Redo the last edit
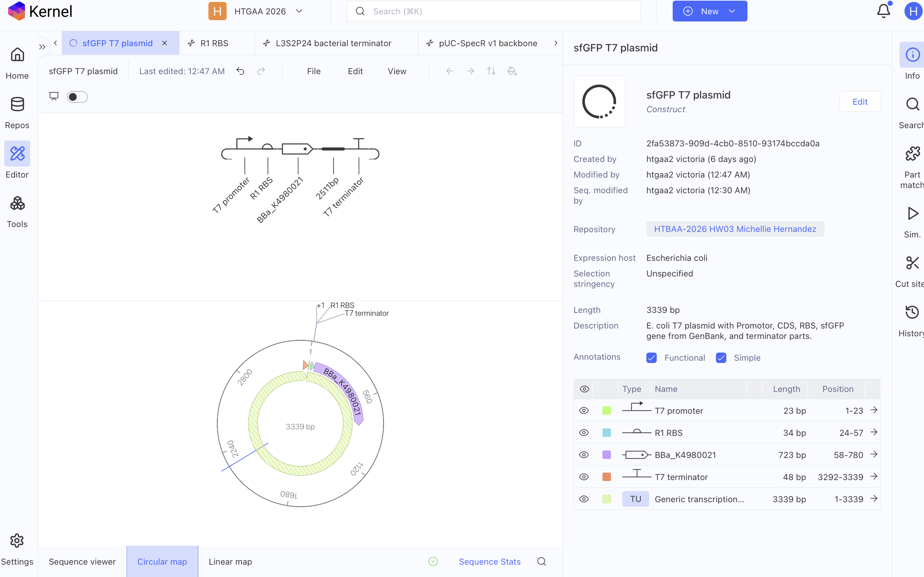The width and height of the screenshot is (924, 577). coord(261,71)
